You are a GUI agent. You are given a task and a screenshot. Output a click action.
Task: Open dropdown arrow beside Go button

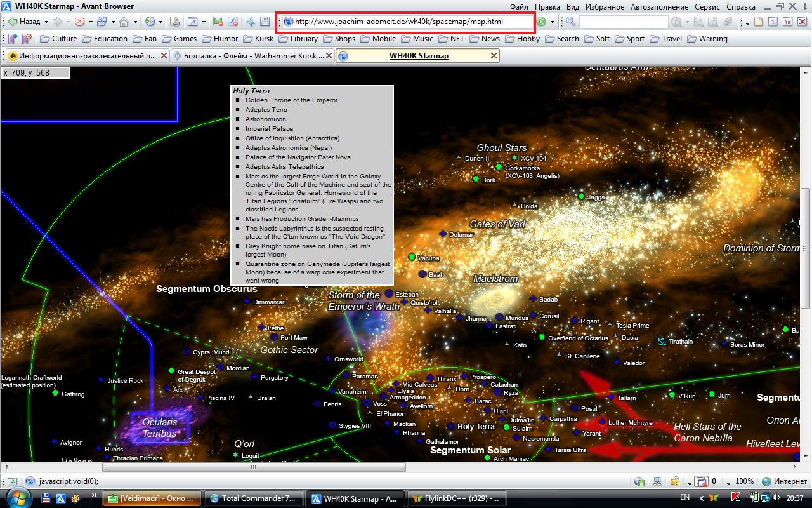click(x=552, y=22)
